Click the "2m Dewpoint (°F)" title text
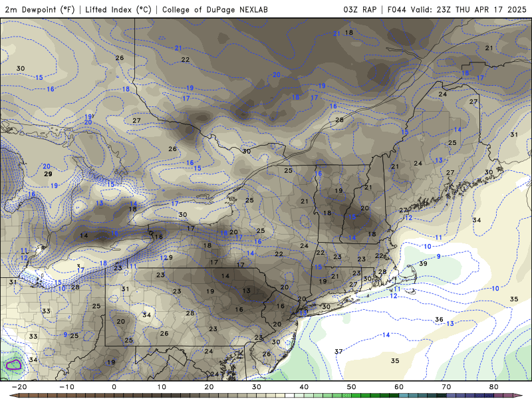Viewport: 532px width, 399px height. click(40, 9)
